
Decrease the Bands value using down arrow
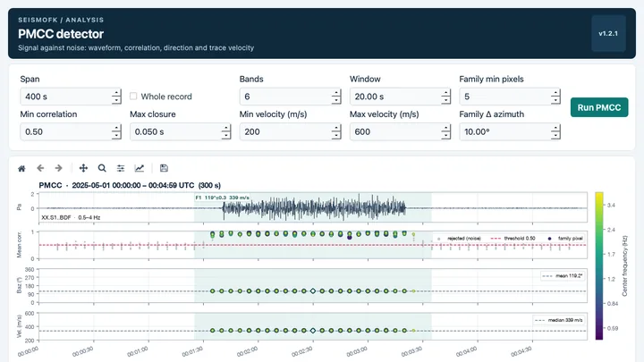[x=336, y=100]
